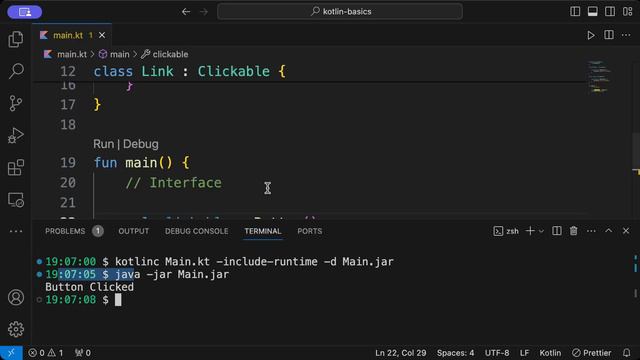Toggle the secondary side bar
Viewport: 640px width, 360px height.
(x=610, y=11)
